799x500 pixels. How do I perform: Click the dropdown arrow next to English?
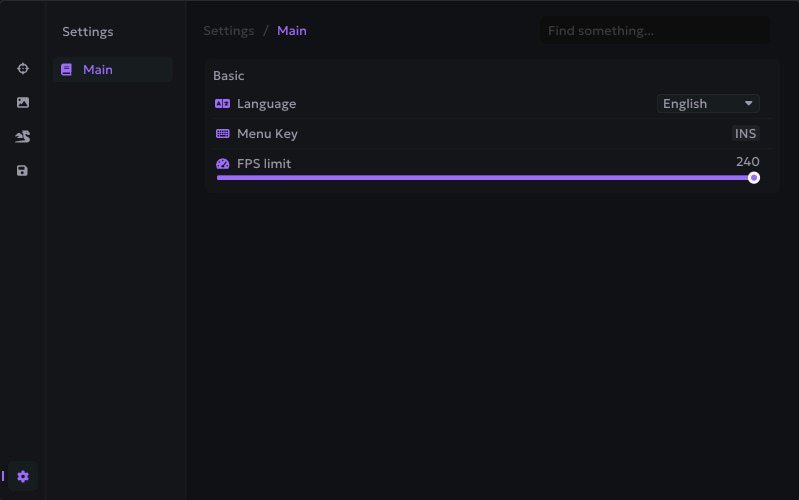pyautogui.click(x=748, y=104)
